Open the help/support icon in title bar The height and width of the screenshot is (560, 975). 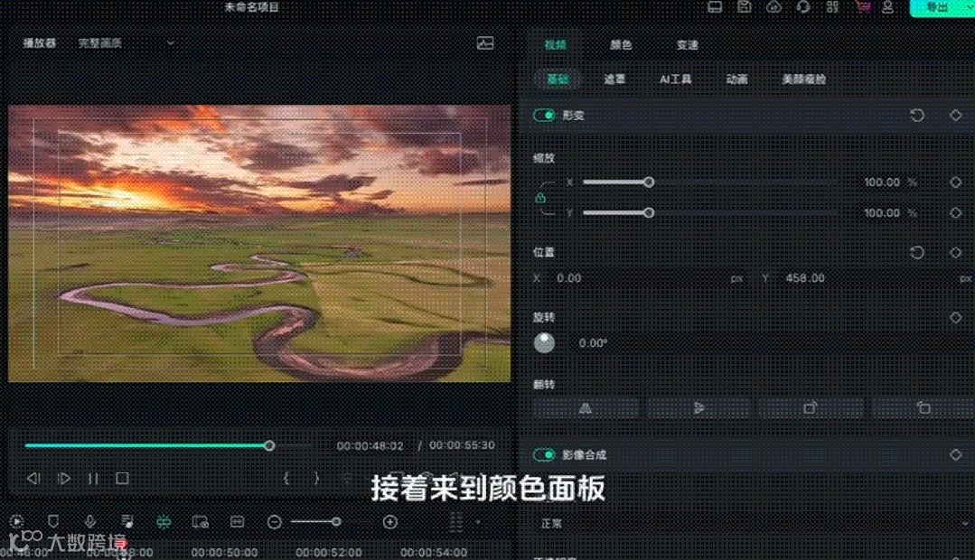[x=804, y=7]
